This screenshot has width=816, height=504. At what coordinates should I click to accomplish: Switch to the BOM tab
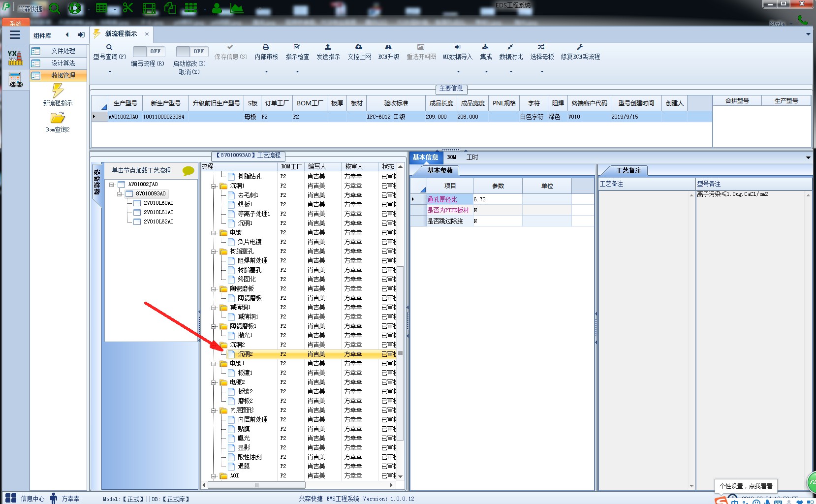click(452, 157)
